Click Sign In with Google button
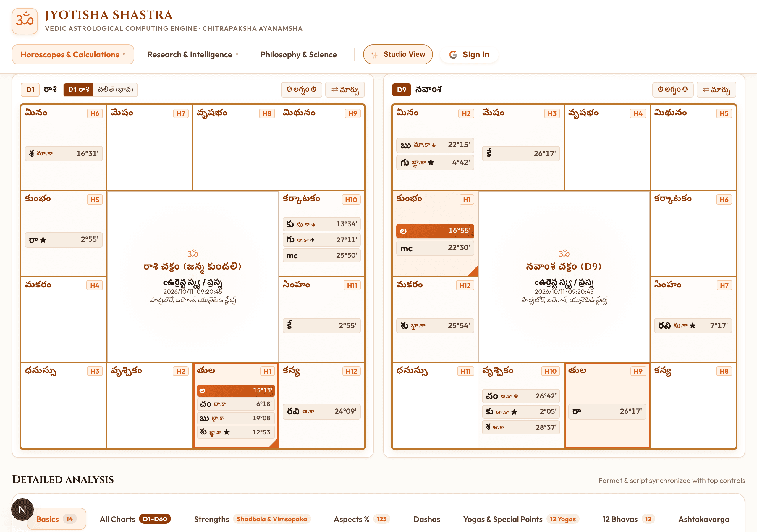This screenshot has width=757, height=532. [x=469, y=54]
